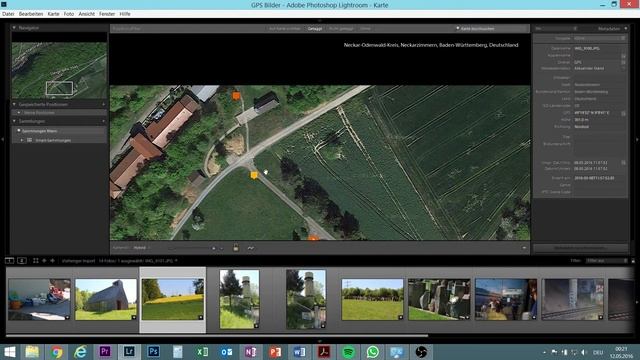Click the arrow icon beside GPS coordinates
This screenshot has height=360, width=640.
623,113
